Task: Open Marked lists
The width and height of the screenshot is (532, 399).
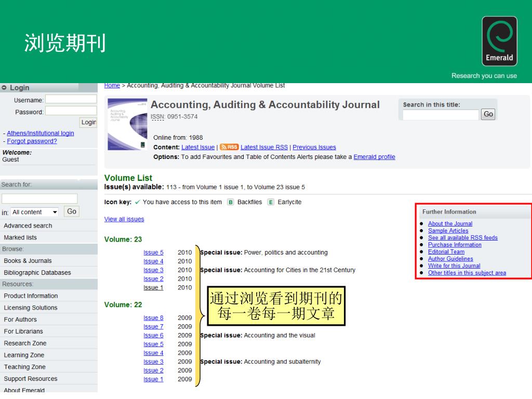Action: (20, 237)
